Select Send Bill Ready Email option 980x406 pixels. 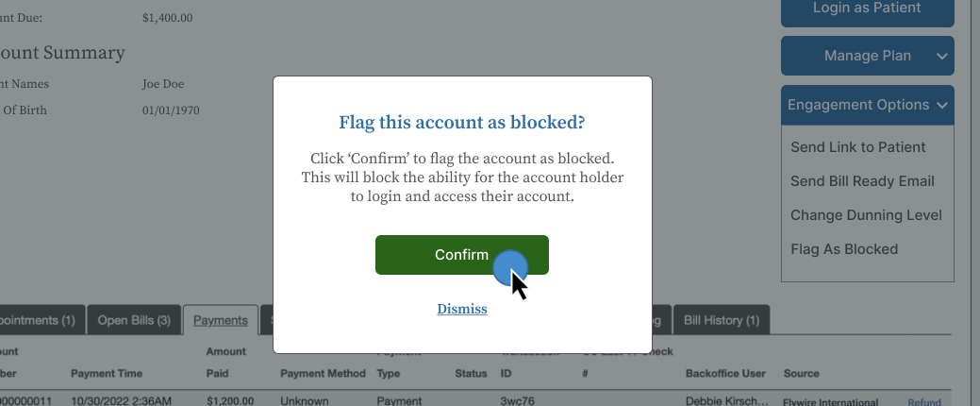[x=862, y=181]
